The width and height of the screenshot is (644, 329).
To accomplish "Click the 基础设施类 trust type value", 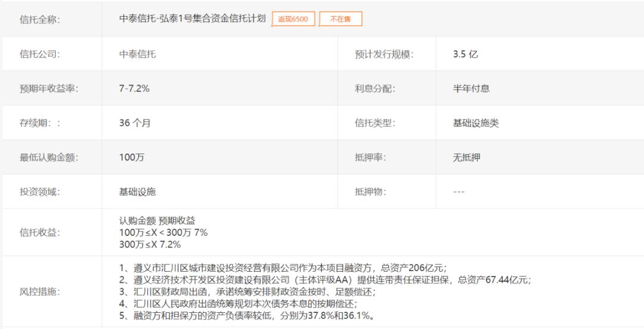I will tap(476, 123).
